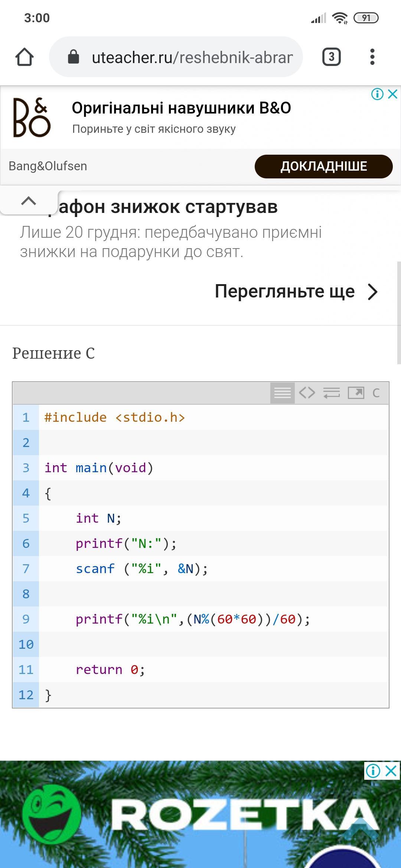Image resolution: width=401 pixels, height=868 pixels.
Task: Close the Rozetka banner ad
Action: click(391, 771)
